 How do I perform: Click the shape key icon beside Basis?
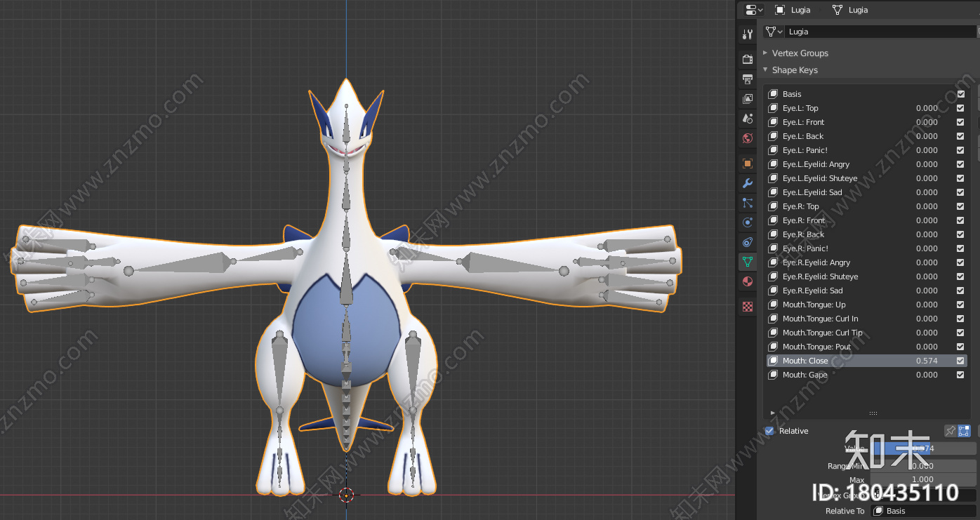(x=773, y=94)
